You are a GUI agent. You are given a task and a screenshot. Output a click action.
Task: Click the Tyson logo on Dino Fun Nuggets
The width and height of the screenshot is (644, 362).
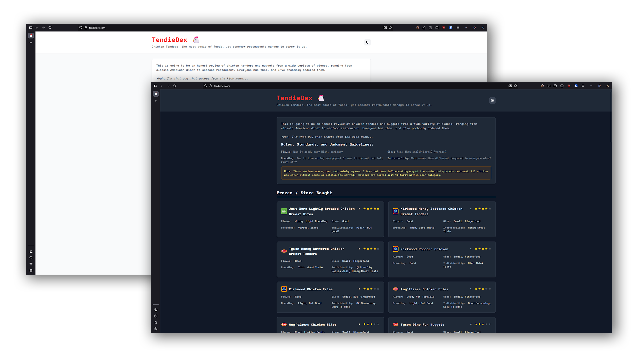tap(395, 324)
